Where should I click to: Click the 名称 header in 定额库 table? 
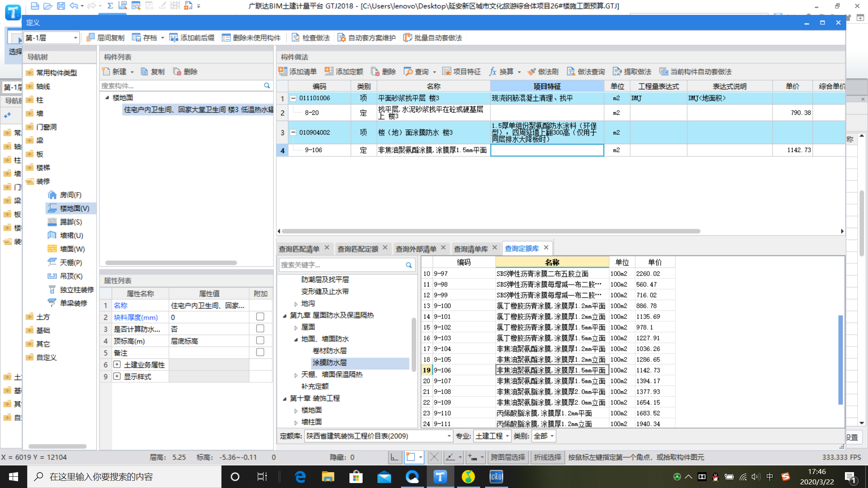[x=552, y=262]
